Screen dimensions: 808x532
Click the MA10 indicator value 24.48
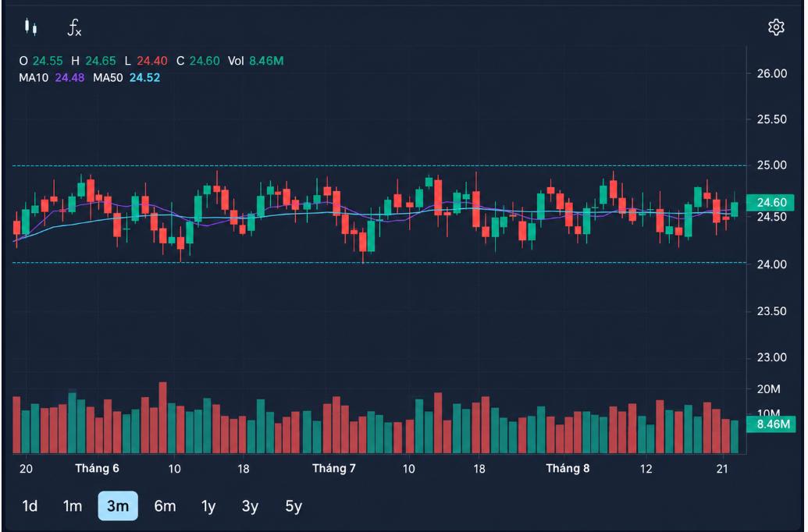(x=69, y=78)
